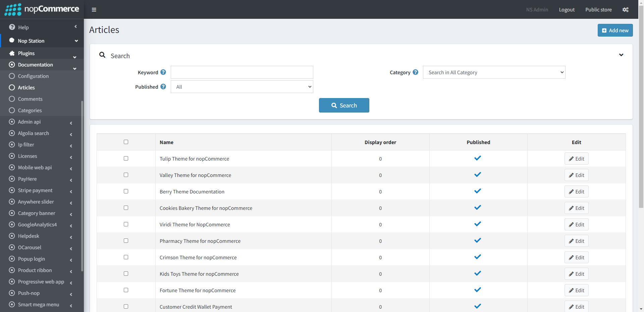The width and height of the screenshot is (644, 312).
Task: Toggle the hamburger sidebar menu icon
Action: 94,10
